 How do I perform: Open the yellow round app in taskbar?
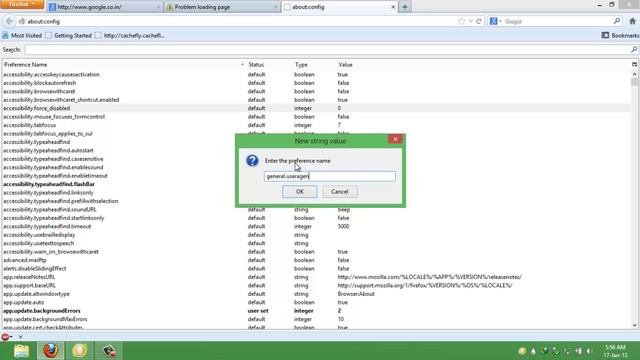coord(80,351)
